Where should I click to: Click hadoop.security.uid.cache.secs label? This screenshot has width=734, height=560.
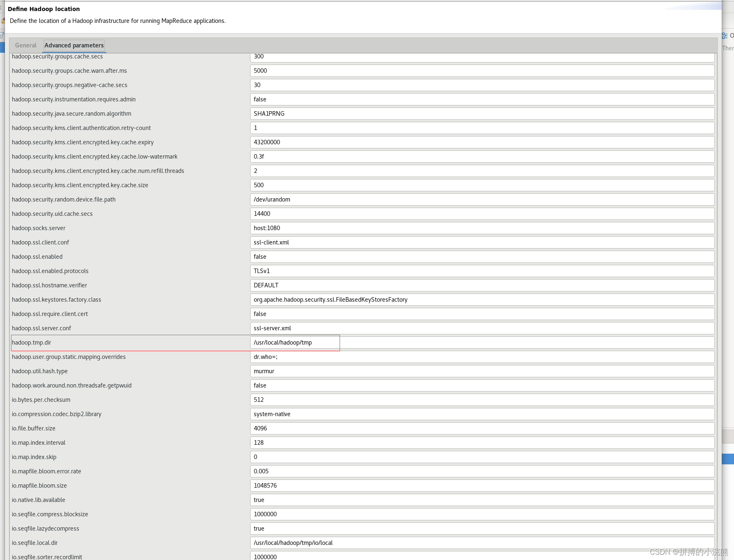52,214
